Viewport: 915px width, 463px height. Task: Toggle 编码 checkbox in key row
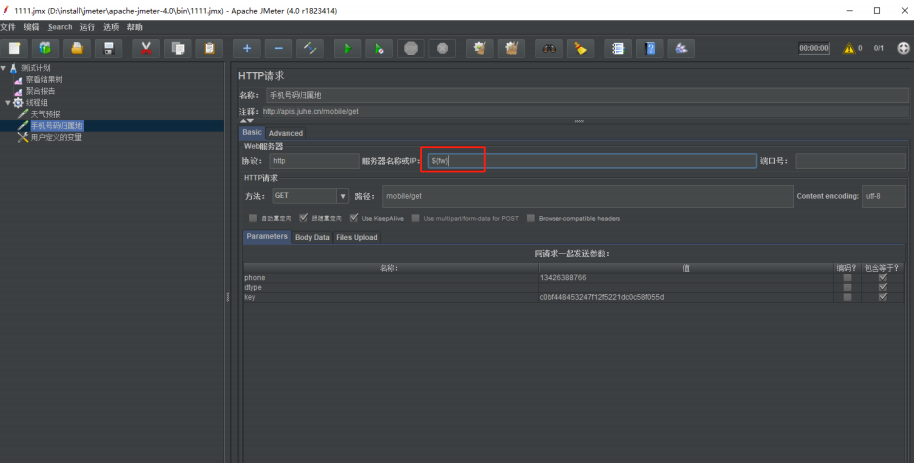tap(847, 297)
